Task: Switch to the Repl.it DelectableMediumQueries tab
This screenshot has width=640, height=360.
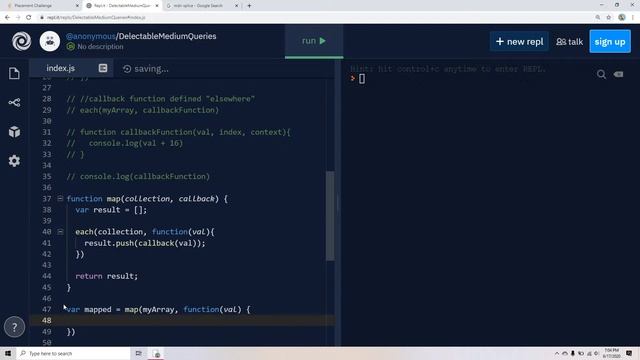Action: pyautogui.click(x=122, y=6)
